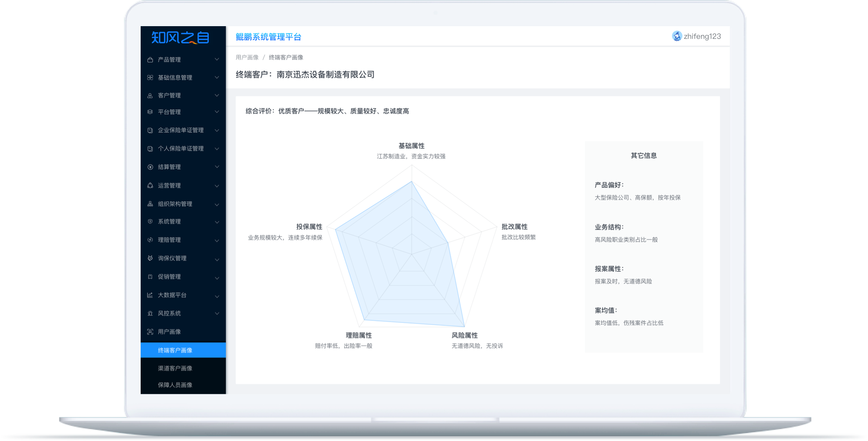Click the zhifeng123 user avatar
The image size is (868, 441).
tap(677, 36)
